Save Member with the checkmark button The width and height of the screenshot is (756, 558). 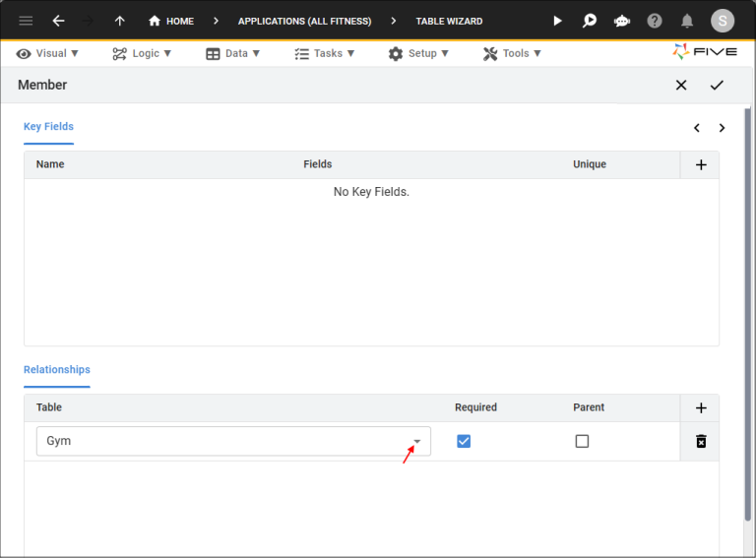tap(717, 86)
